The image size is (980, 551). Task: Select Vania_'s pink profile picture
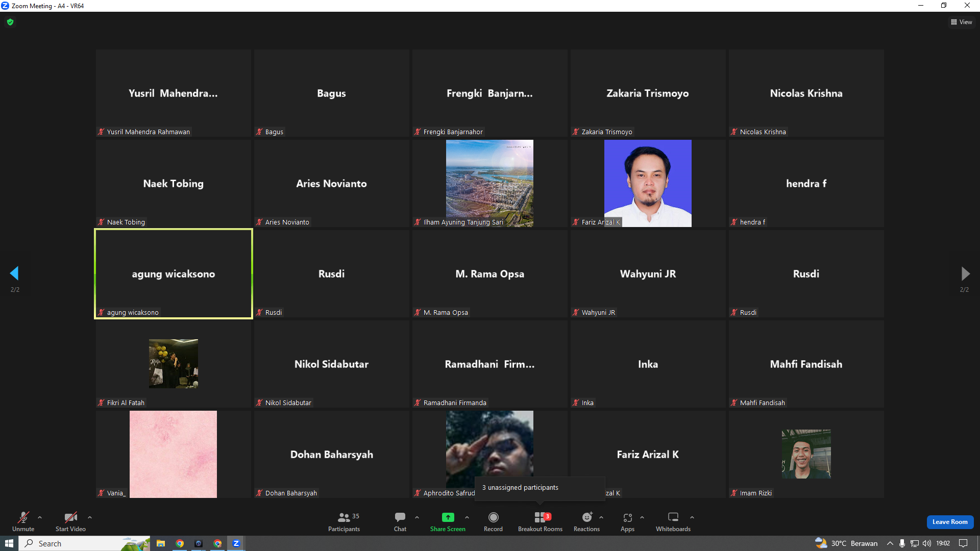click(x=173, y=454)
